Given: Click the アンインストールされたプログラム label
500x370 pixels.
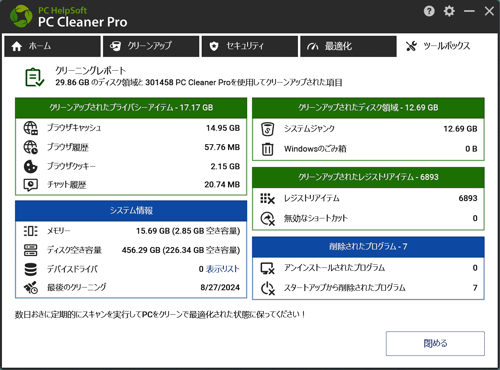Looking at the screenshot, I should pos(334,268).
